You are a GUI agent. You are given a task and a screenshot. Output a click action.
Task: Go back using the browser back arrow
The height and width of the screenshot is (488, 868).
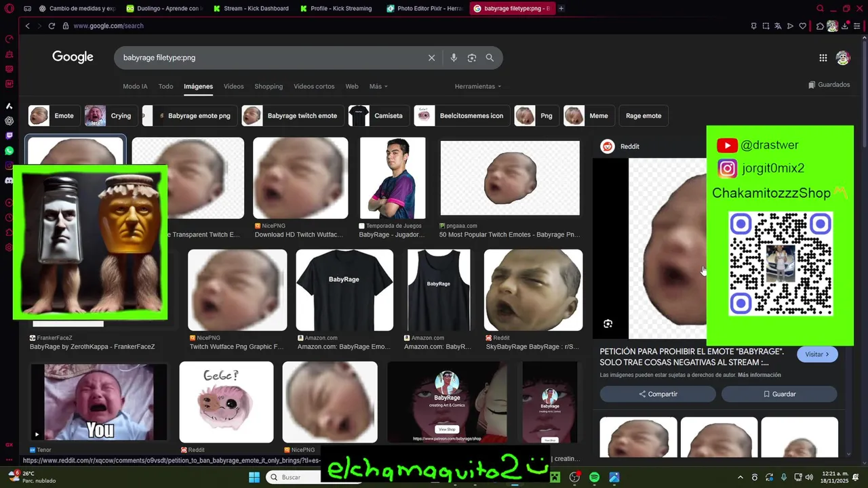click(x=27, y=26)
